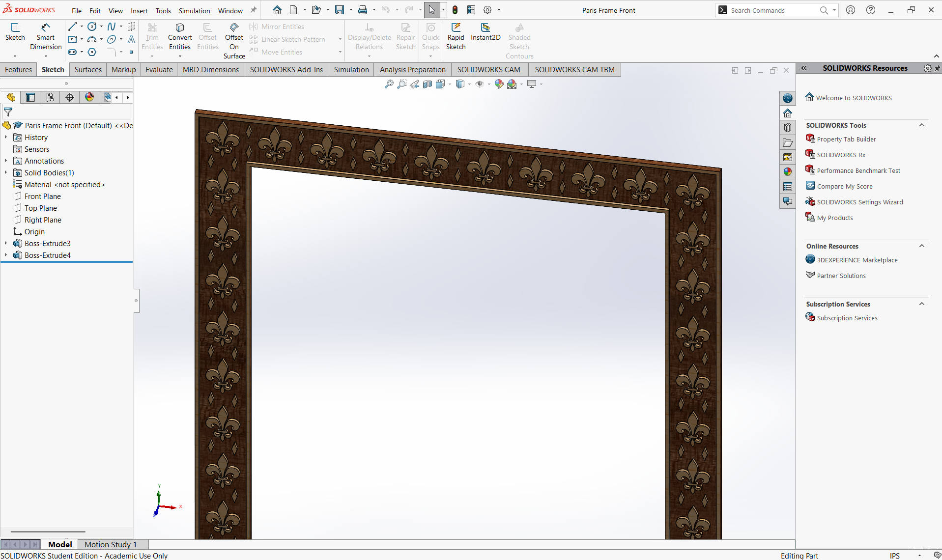This screenshot has height=560, width=942.
Task: Select the Straight Slot tool
Action: pyautogui.click(x=72, y=52)
